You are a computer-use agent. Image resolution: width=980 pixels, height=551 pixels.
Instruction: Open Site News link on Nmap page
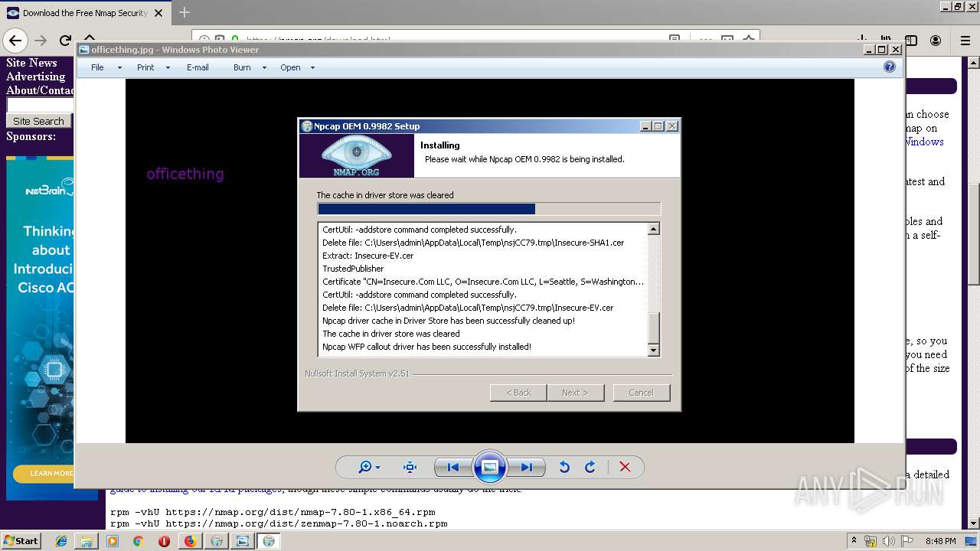coord(31,63)
